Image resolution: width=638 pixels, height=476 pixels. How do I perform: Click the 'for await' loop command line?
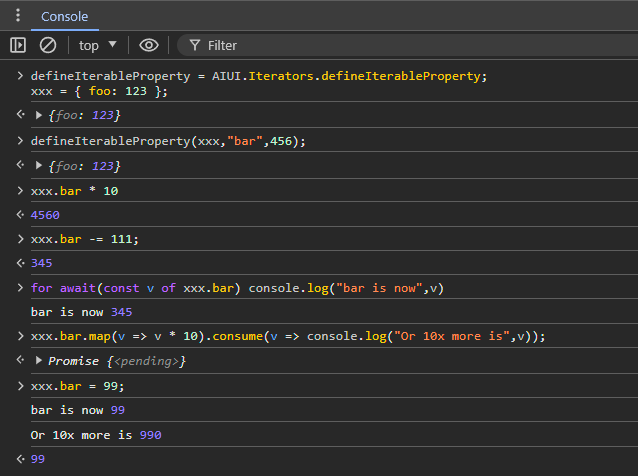click(236, 288)
